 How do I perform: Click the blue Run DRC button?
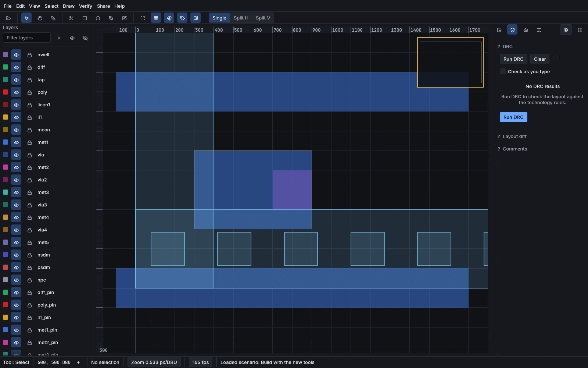point(513,117)
